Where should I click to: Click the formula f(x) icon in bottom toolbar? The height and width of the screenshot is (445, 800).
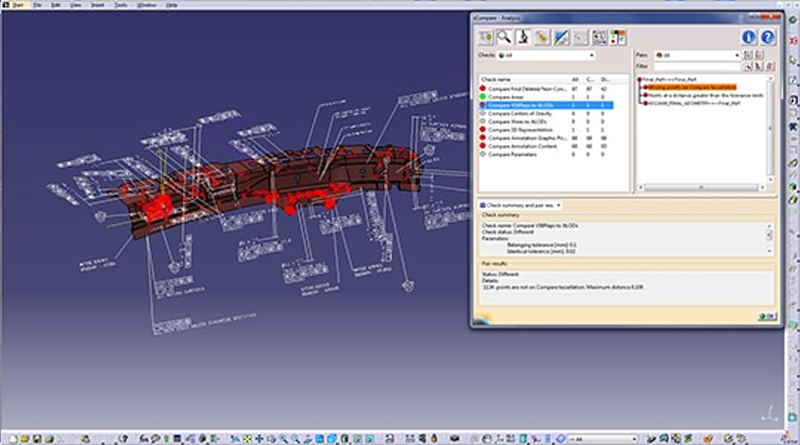(x=144, y=438)
